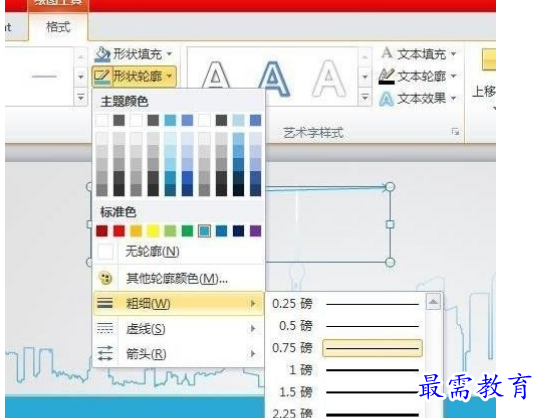
Task: Expand the 文本轮廓 dropdown arrow
Action: click(453, 76)
